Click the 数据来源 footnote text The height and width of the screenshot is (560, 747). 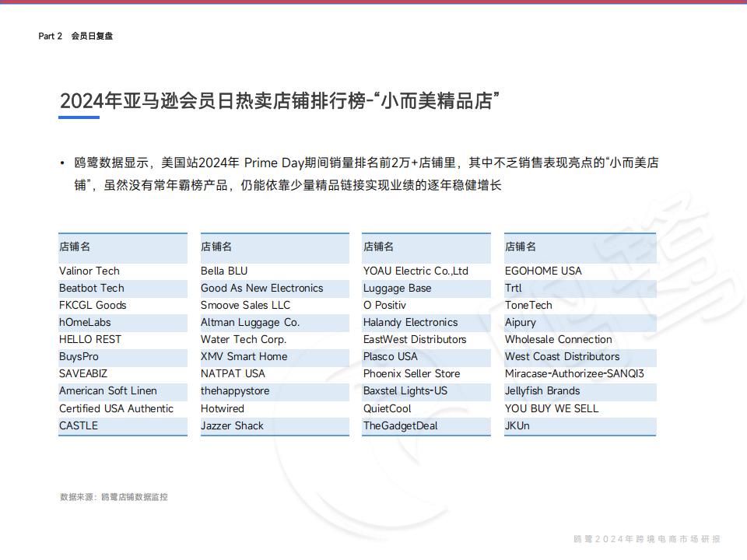(114, 497)
